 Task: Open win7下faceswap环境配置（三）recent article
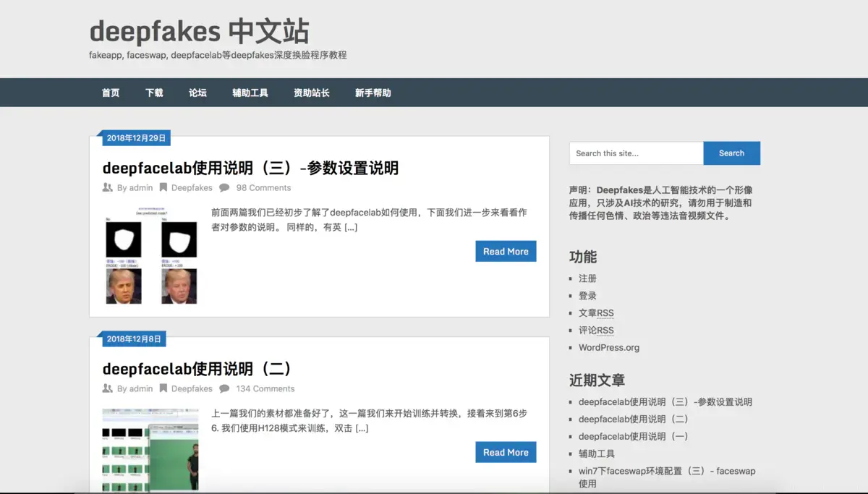(x=667, y=477)
